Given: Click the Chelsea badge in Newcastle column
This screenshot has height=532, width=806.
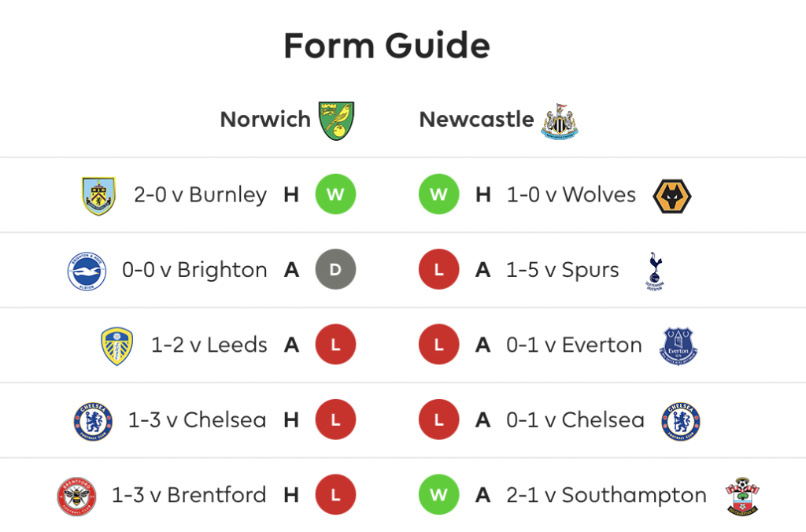Looking at the screenshot, I should tap(681, 422).
